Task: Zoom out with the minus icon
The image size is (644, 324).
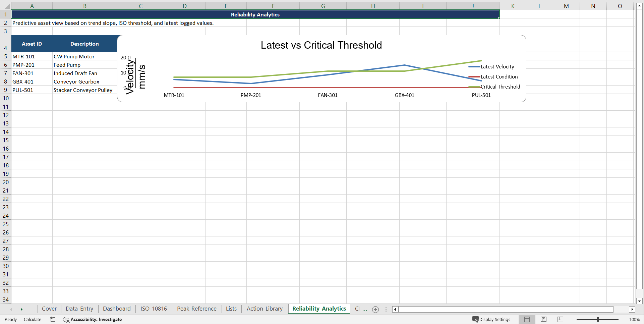Action: click(573, 319)
